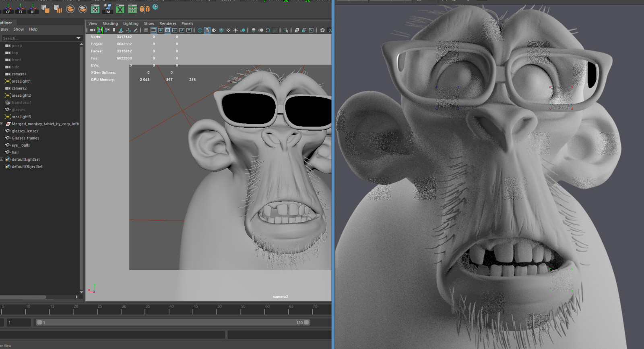Open the Outliner search filter dropdown arrow

click(78, 38)
